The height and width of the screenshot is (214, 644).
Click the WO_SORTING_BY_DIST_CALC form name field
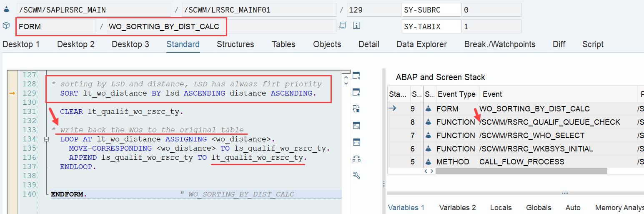(221, 26)
